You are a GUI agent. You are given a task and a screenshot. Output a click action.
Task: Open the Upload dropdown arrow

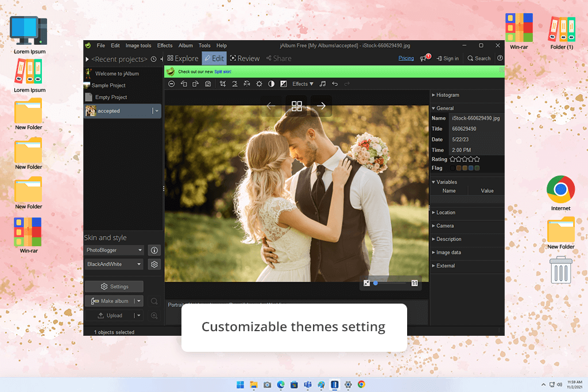pyautogui.click(x=139, y=316)
